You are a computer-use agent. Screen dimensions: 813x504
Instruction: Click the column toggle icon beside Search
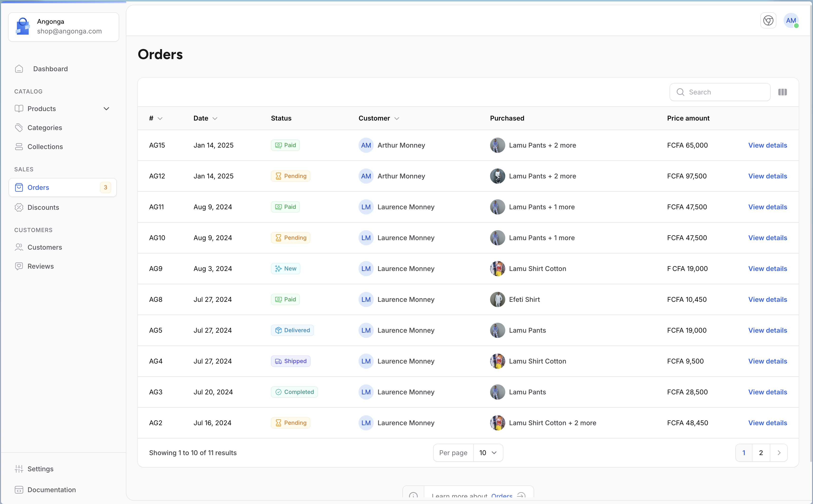(x=782, y=92)
